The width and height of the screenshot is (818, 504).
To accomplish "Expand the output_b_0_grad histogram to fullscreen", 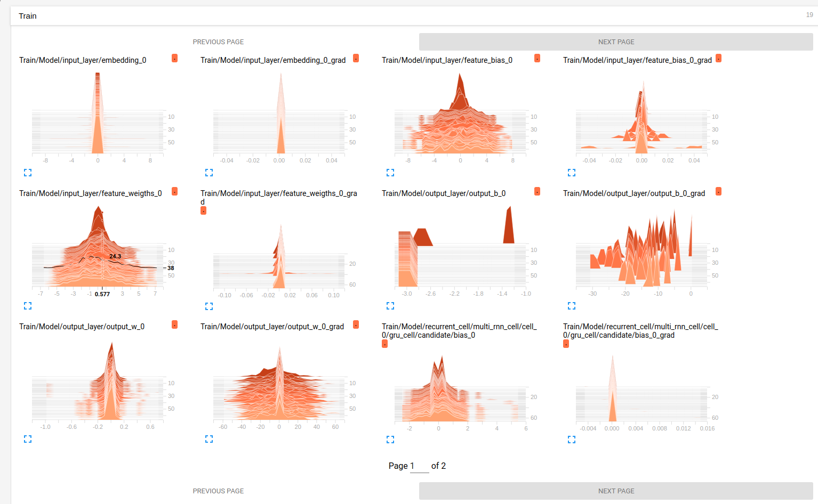I will pyautogui.click(x=572, y=305).
